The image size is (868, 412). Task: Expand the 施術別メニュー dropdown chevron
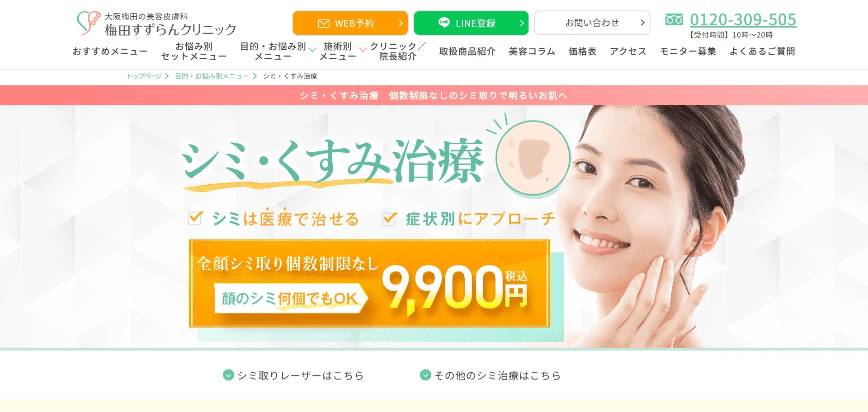pyautogui.click(x=363, y=50)
